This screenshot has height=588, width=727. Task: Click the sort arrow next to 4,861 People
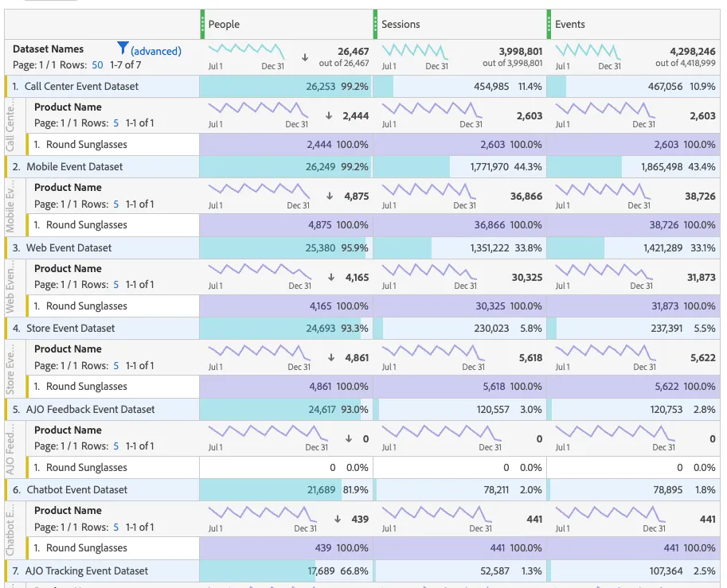(331, 358)
